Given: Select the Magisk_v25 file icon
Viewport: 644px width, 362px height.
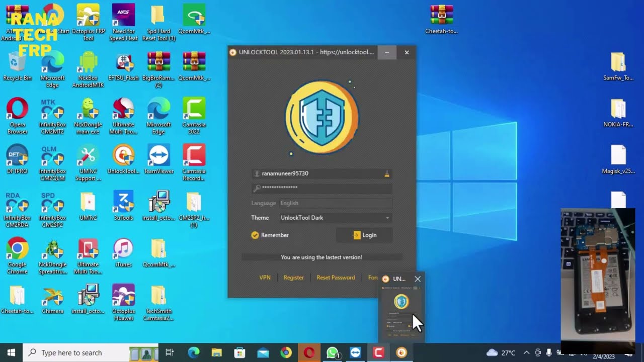Looking at the screenshot, I should pyautogui.click(x=618, y=159).
